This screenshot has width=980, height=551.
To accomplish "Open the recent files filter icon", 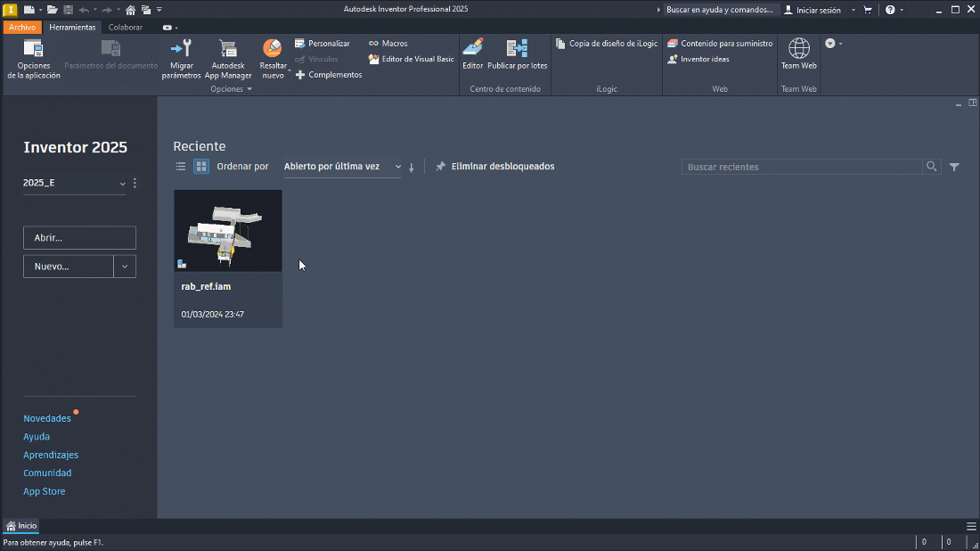I will click(x=954, y=167).
